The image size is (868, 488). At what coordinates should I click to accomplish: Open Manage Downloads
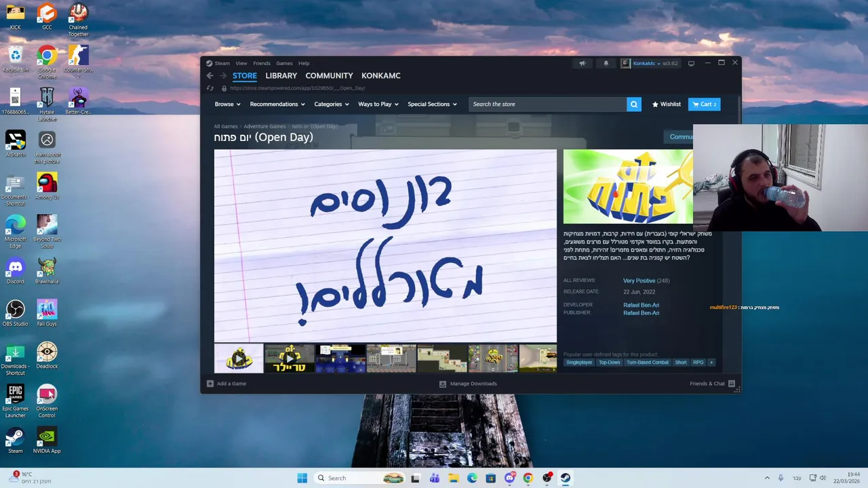pyautogui.click(x=468, y=384)
